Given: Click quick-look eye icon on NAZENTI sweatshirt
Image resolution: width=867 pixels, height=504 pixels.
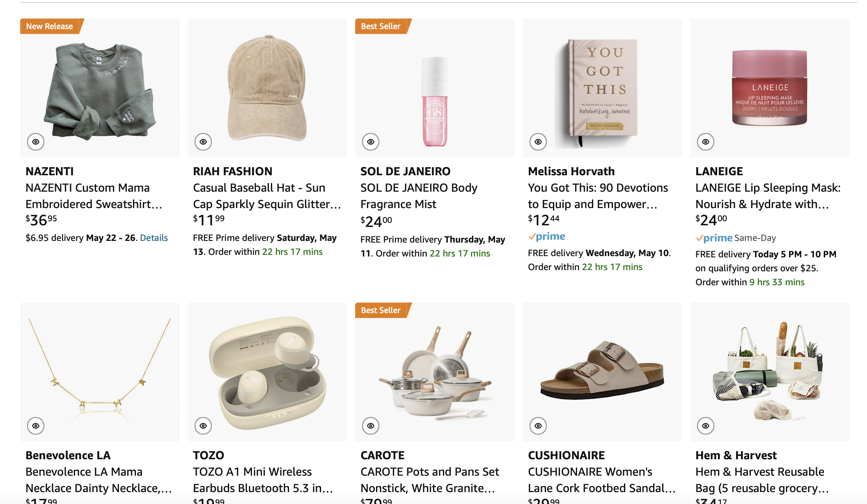Looking at the screenshot, I should coord(36,142).
